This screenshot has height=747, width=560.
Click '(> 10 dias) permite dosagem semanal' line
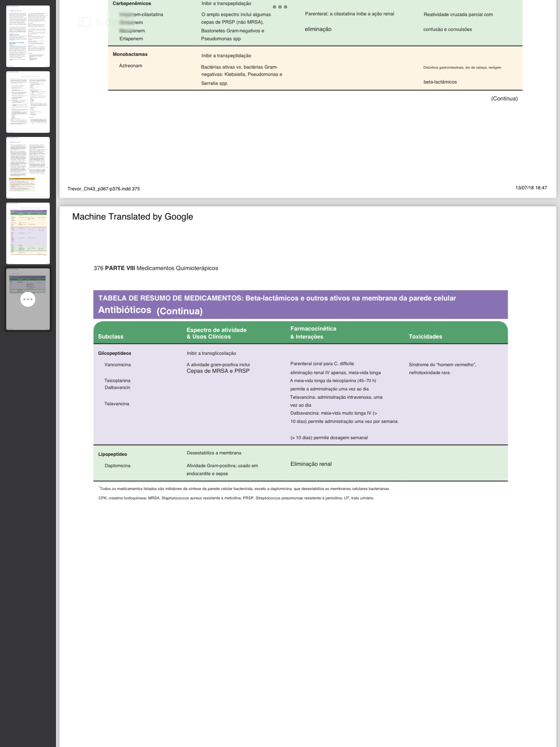pyautogui.click(x=329, y=437)
